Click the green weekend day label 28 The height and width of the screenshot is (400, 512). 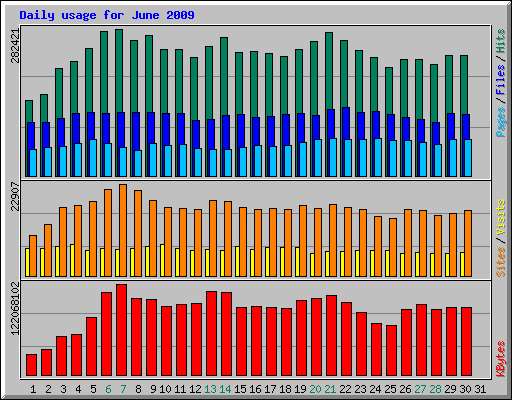tap(435, 389)
